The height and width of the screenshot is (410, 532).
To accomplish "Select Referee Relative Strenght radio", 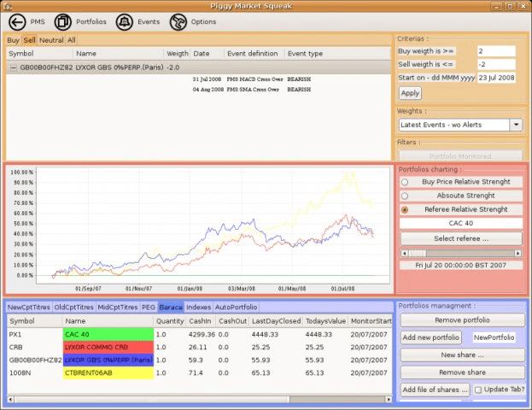I will tap(405, 210).
